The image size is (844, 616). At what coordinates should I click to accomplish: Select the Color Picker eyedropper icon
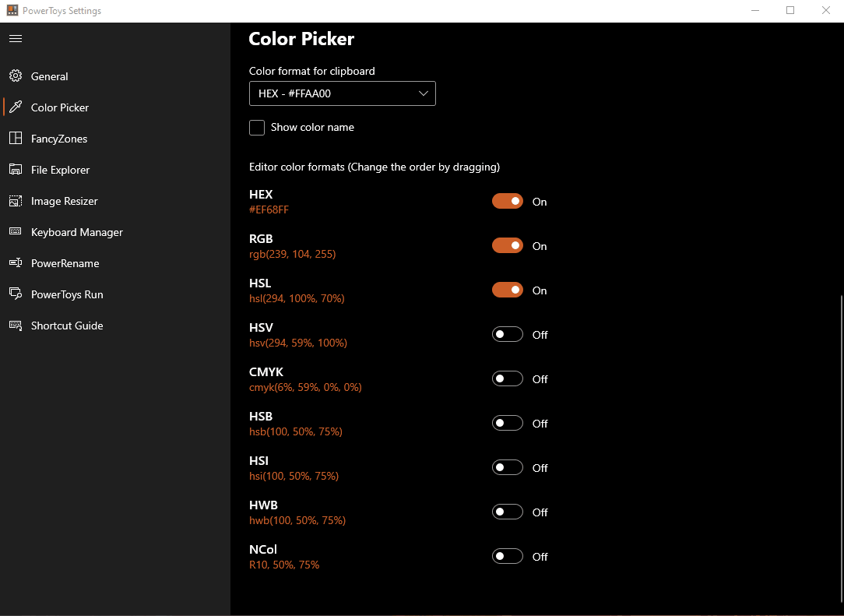[x=16, y=107]
